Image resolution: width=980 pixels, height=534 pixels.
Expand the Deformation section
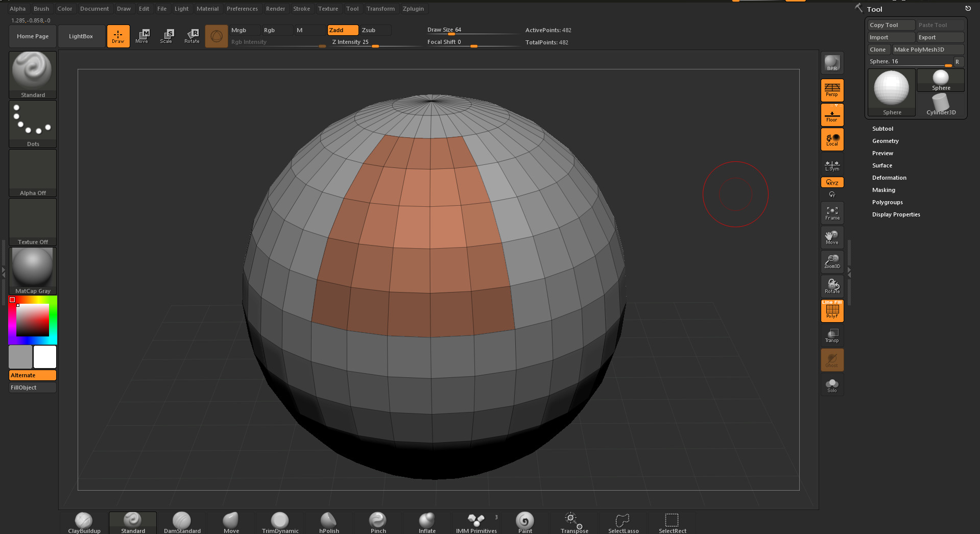(x=889, y=177)
